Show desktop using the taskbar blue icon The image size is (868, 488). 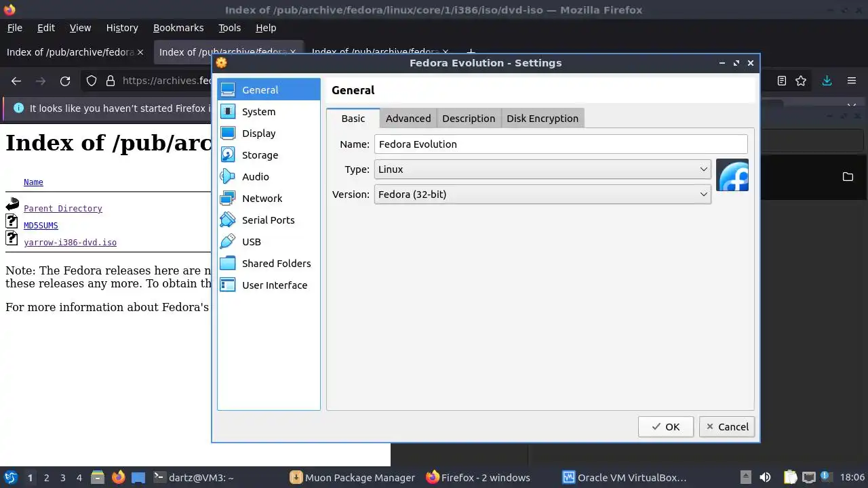138,477
